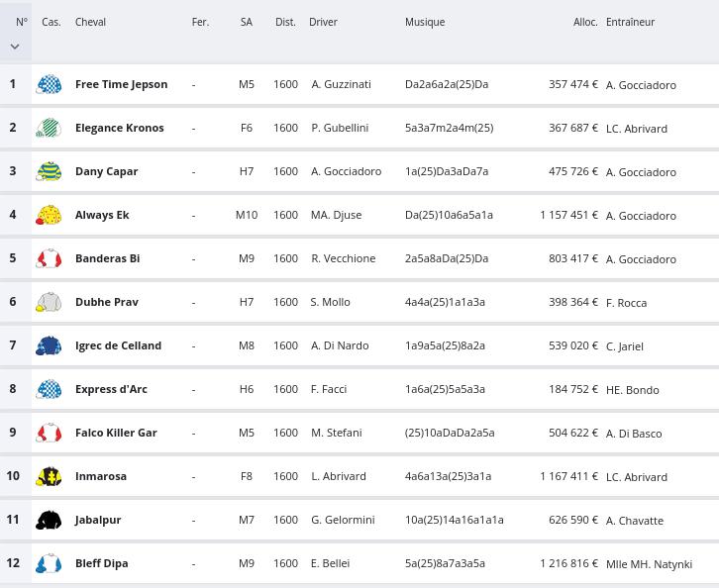Click Inmarosa's black and yellow silks icon
719x588 pixels.
[x=49, y=477]
